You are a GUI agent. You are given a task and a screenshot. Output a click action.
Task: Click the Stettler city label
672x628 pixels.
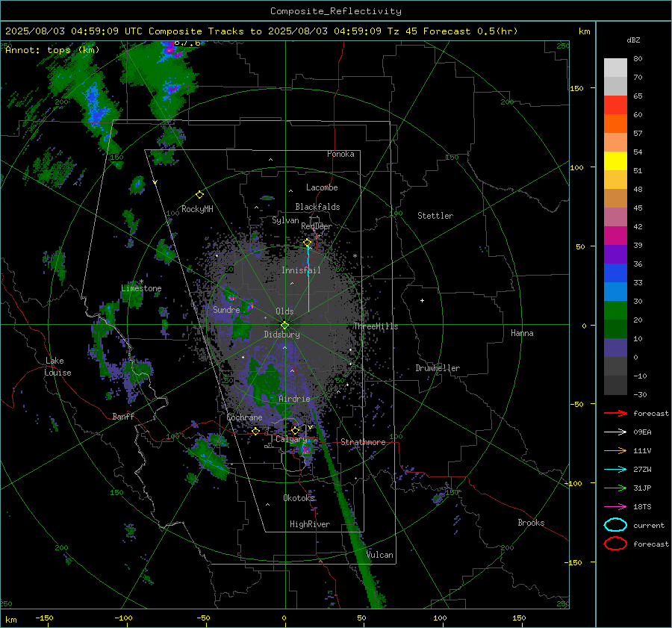pyautogui.click(x=435, y=216)
